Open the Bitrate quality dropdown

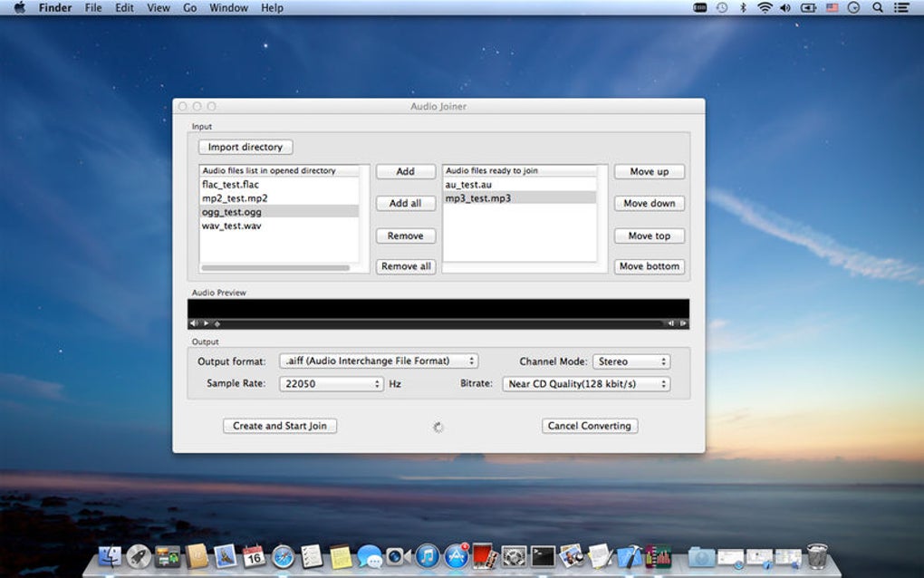[586, 384]
